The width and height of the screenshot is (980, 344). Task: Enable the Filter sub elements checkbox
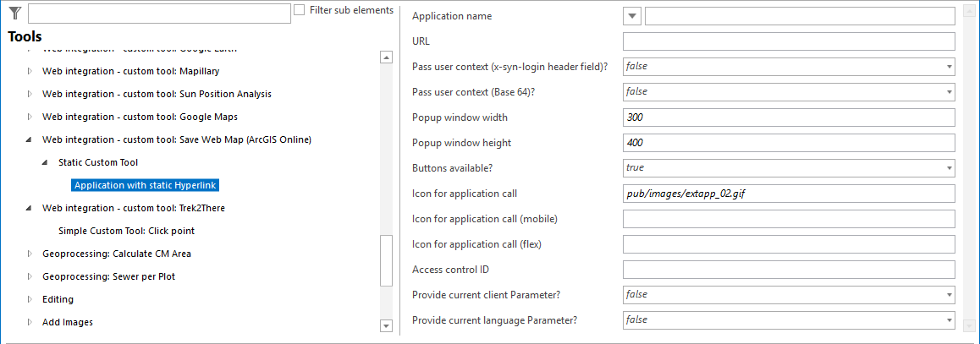coord(300,10)
